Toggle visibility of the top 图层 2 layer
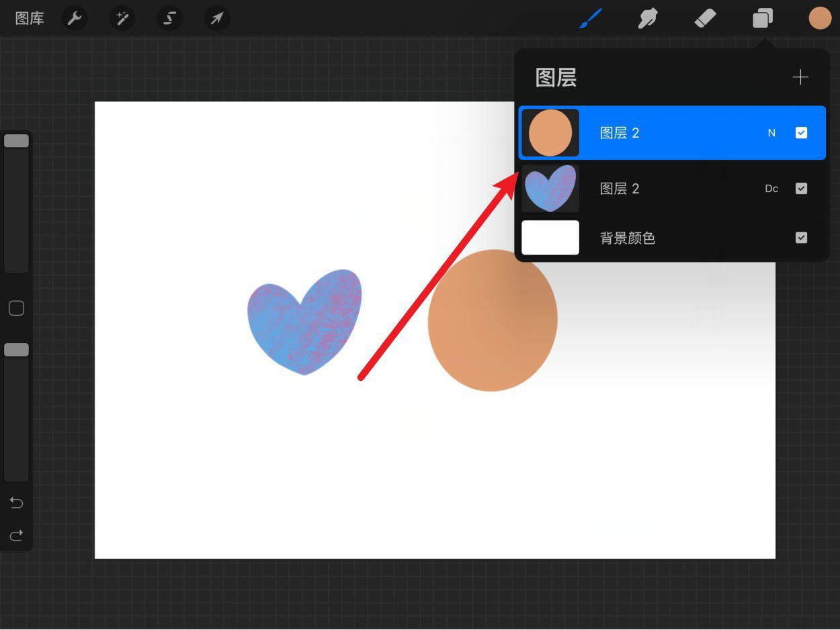 [801, 132]
